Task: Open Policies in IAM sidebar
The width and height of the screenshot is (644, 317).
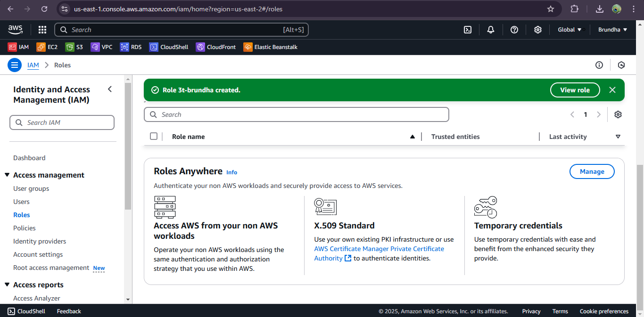Action: click(25, 228)
